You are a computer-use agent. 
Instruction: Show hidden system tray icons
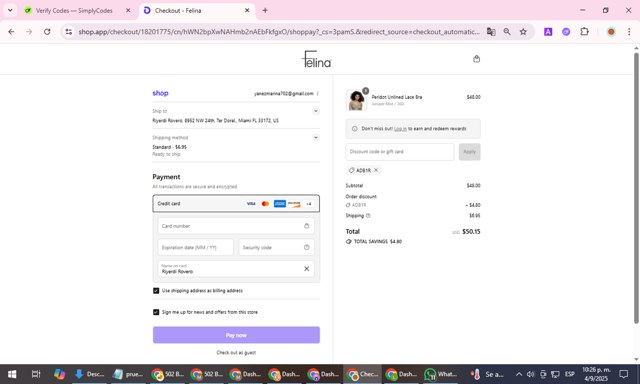519,374
